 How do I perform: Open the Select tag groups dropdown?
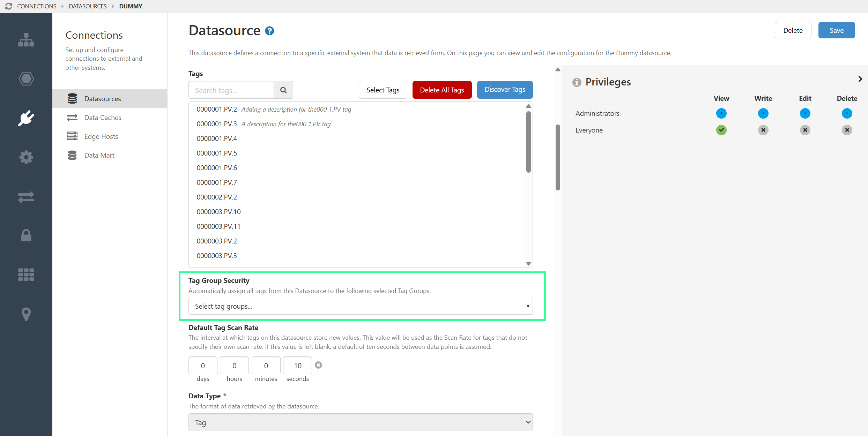[x=360, y=306]
